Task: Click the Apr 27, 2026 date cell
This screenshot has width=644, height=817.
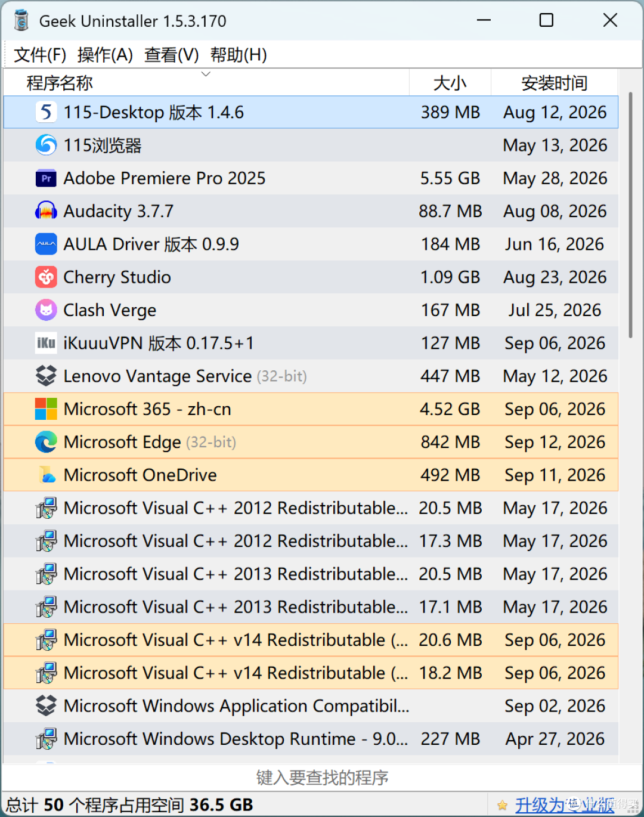Action: pos(555,739)
